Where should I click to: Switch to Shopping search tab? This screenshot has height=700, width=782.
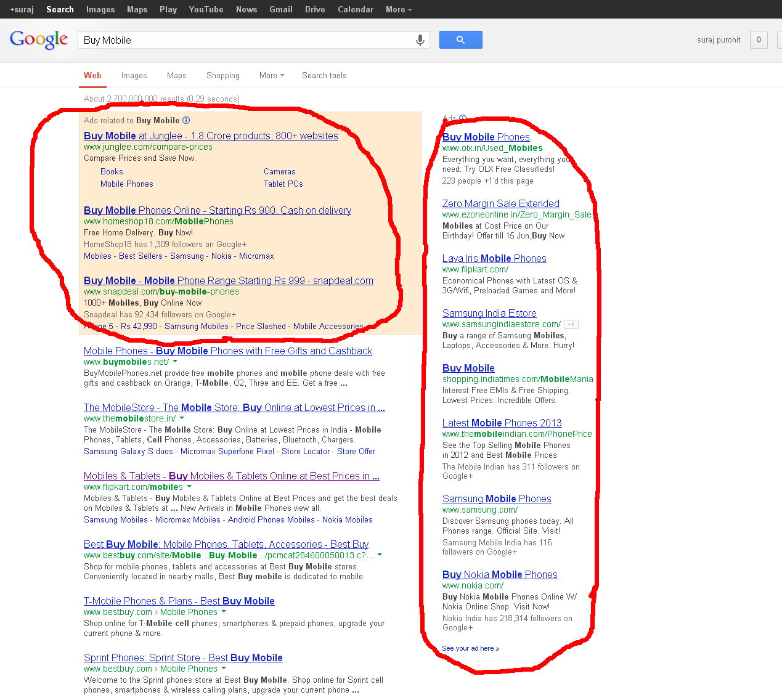[223, 75]
